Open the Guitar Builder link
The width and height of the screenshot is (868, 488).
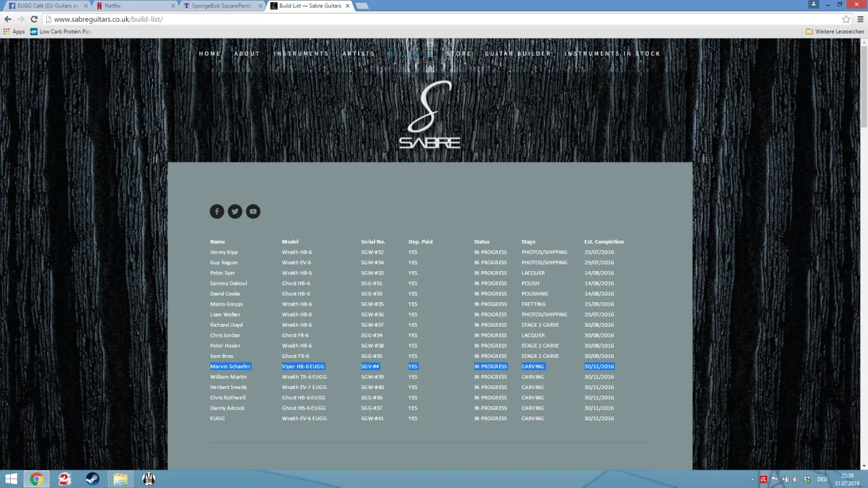point(517,54)
